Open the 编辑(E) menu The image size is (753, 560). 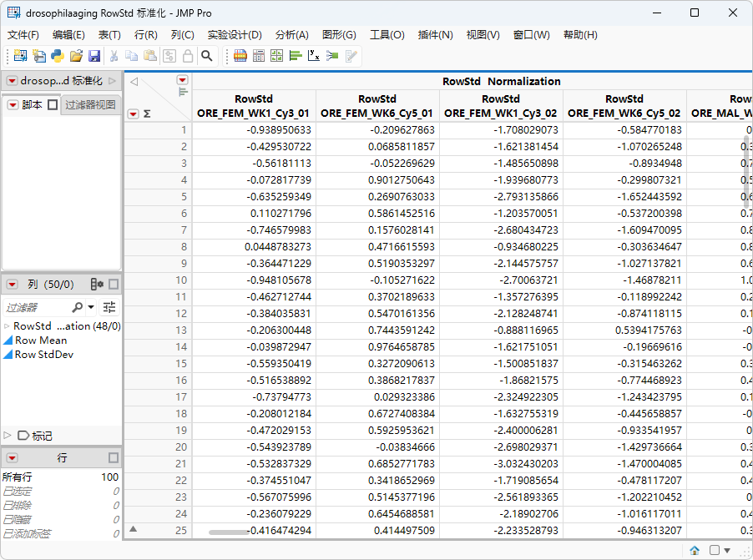(x=68, y=34)
